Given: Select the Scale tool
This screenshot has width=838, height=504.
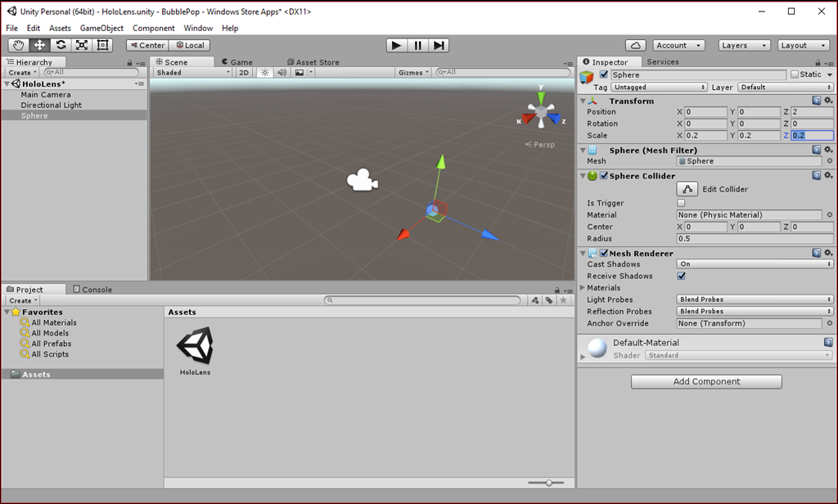Looking at the screenshot, I should click(81, 46).
